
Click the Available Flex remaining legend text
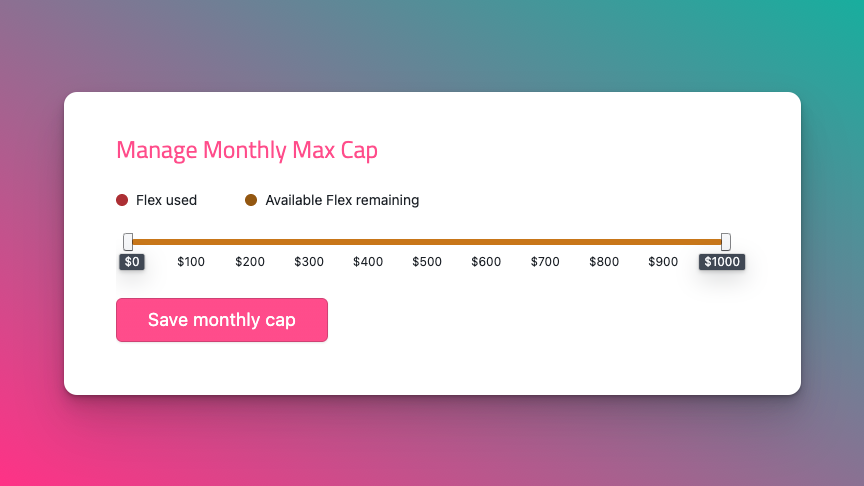pos(342,200)
